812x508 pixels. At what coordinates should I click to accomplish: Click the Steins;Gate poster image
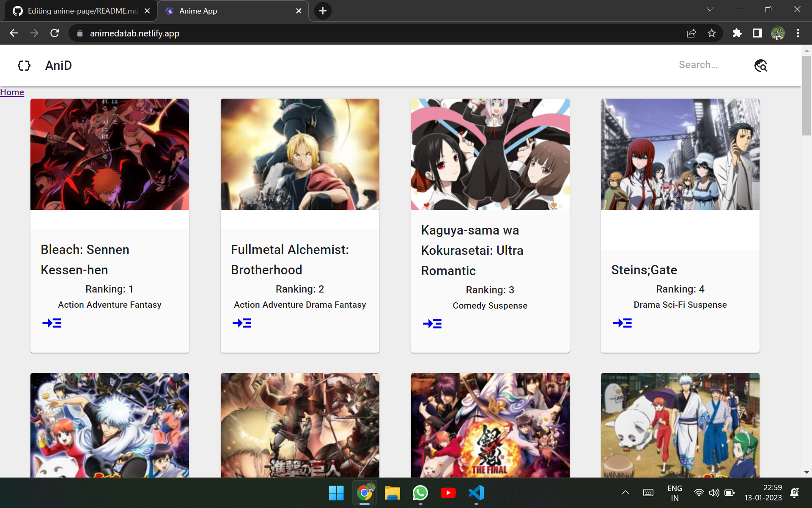point(680,154)
